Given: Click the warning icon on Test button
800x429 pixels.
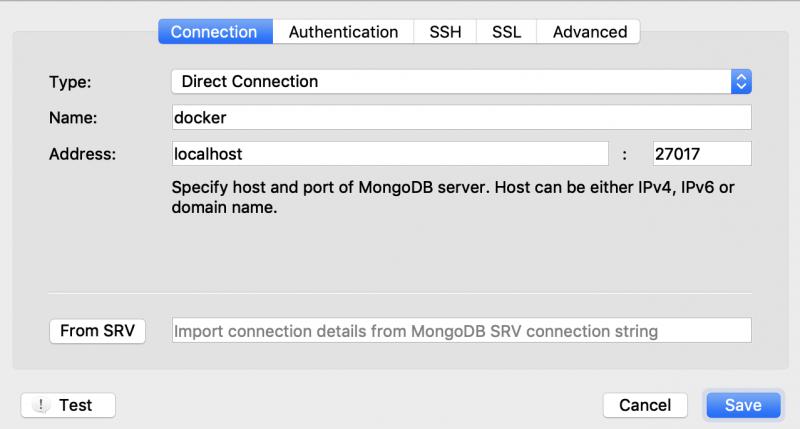Looking at the screenshot, I should click(41, 405).
